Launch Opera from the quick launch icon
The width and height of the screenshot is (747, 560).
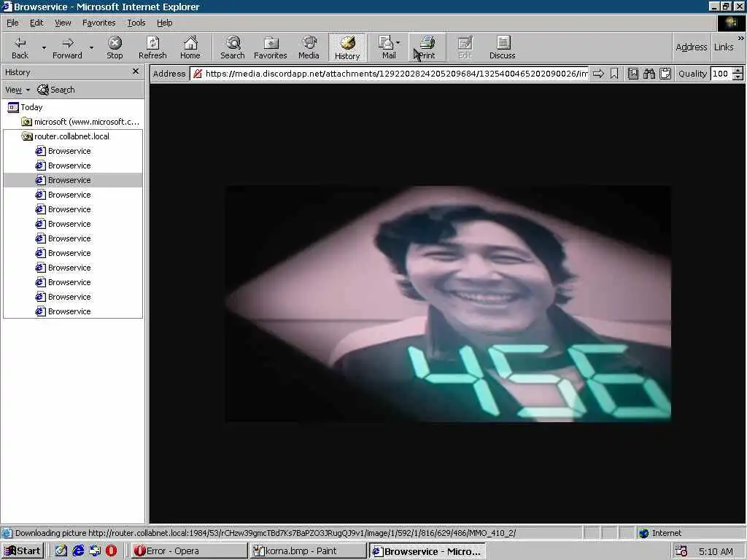point(111,551)
